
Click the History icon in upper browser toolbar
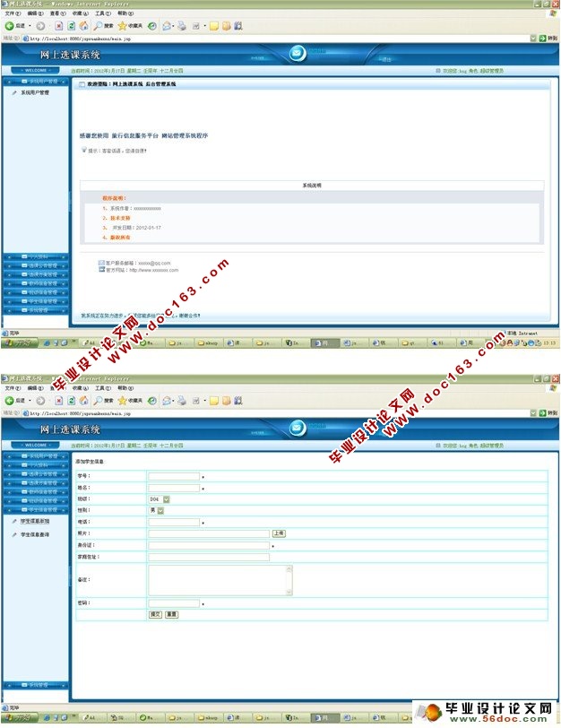151,26
